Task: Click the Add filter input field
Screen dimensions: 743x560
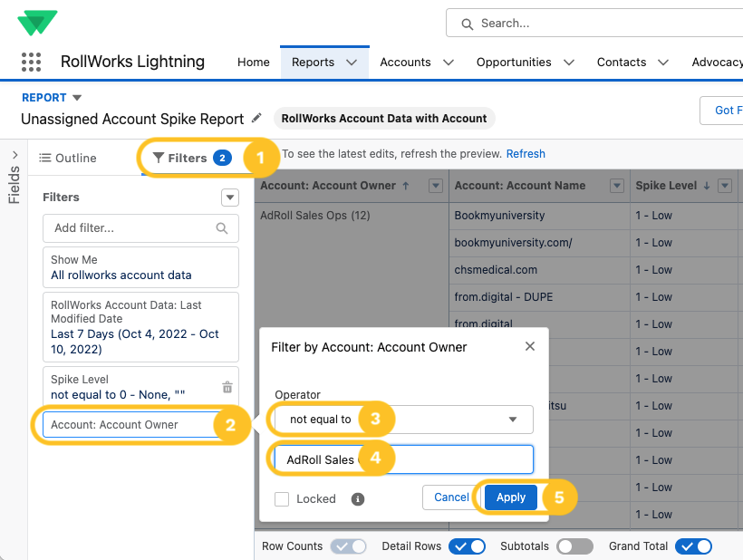Action: point(131,228)
